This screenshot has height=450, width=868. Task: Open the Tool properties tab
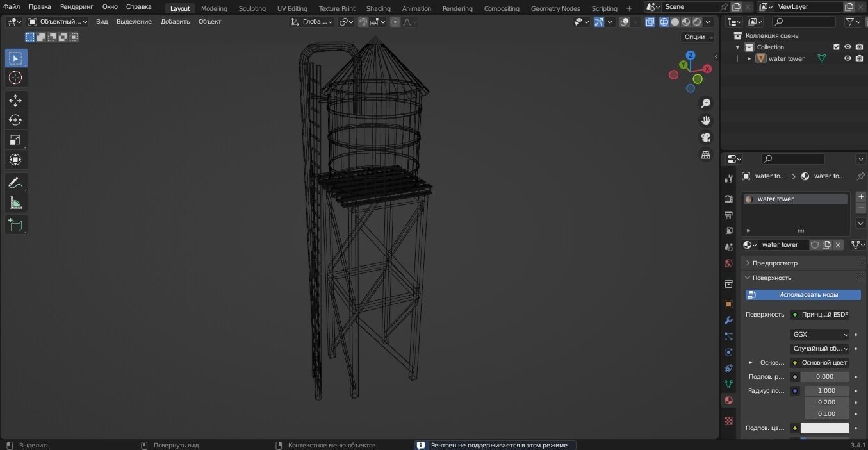[728, 178]
